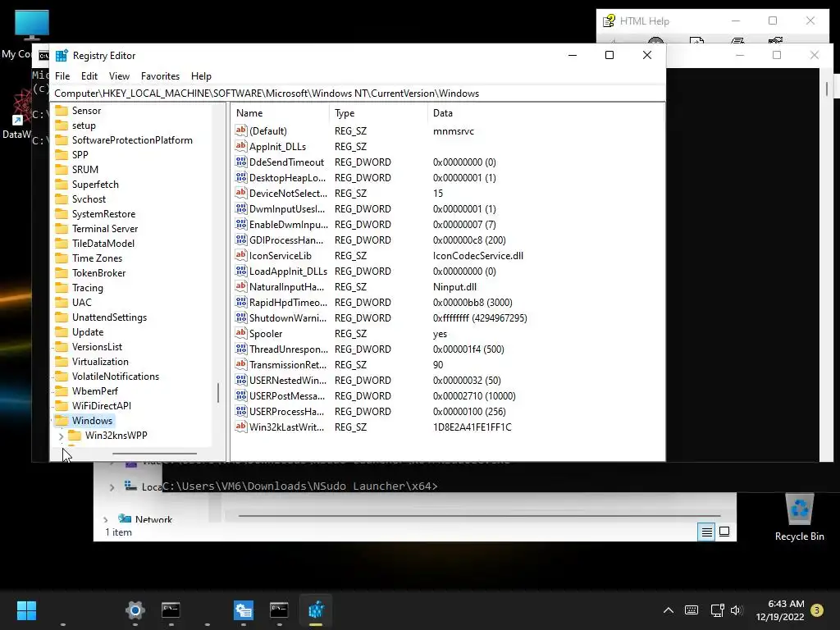Select the WbemPerf folder icon

pyautogui.click(x=62, y=391)
